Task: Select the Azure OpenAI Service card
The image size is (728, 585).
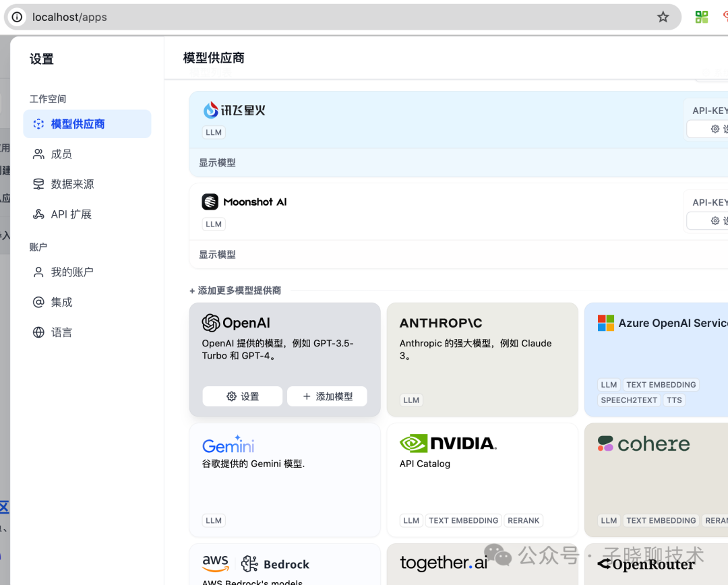Action: [656, 360]
